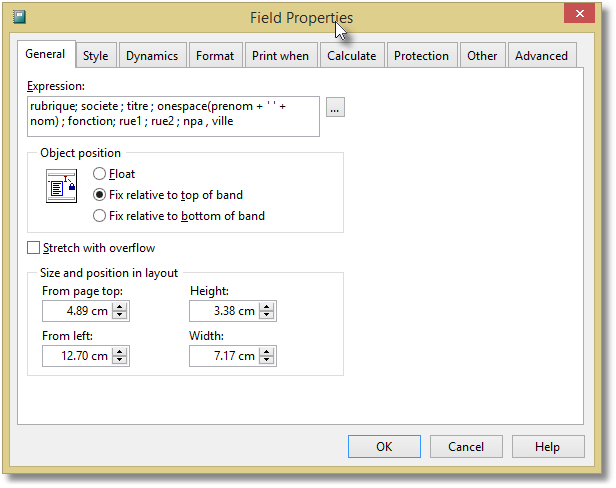
Task: Decrease the Width spinner value
Action: [268, 361]
